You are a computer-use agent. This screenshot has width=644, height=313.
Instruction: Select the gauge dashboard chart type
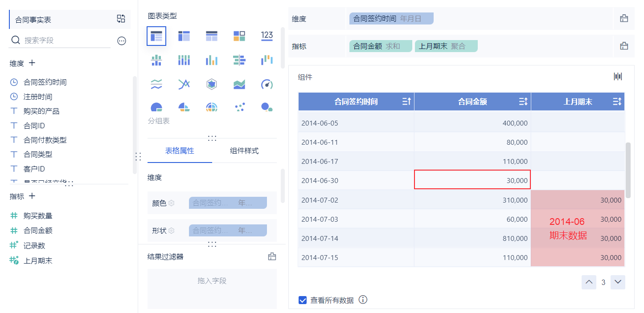267,84
